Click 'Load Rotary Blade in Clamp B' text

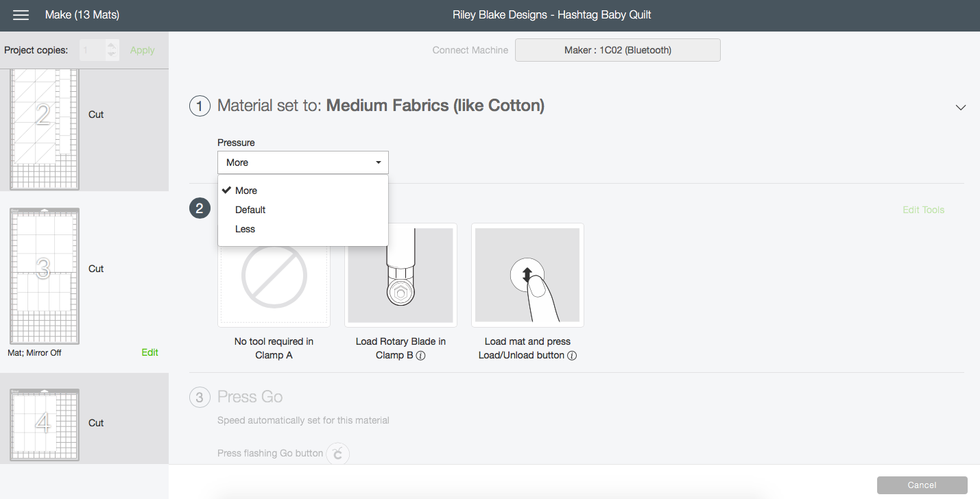[401, 348]
